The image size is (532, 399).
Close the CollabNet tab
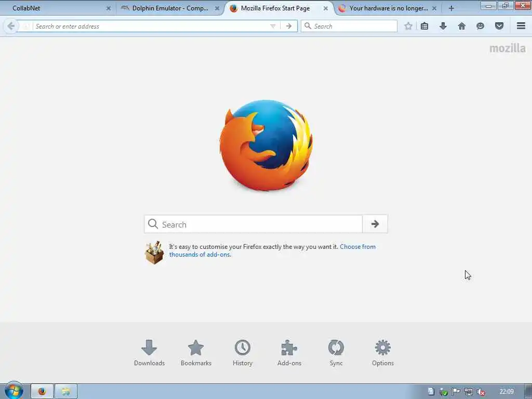[x=109, y=8]
